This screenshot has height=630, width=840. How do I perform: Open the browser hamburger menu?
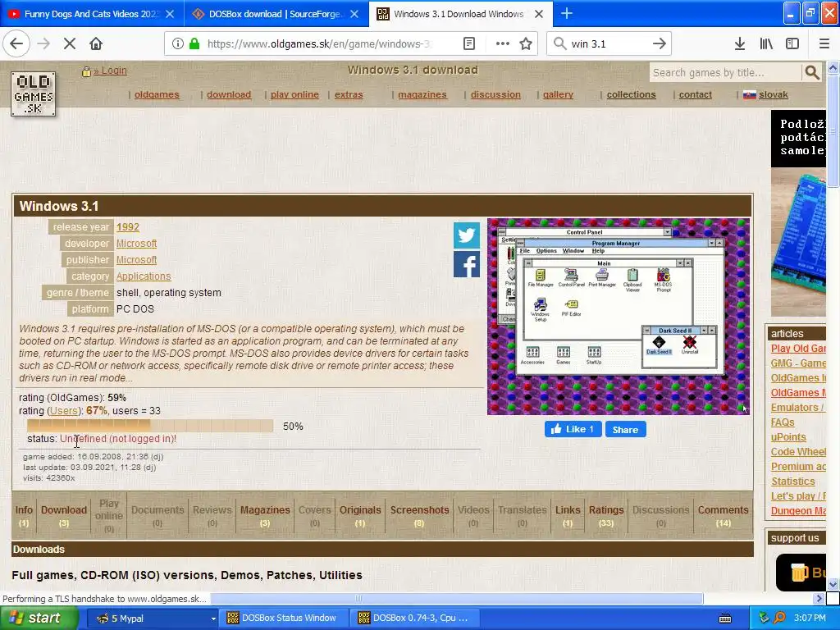(824, 43)
